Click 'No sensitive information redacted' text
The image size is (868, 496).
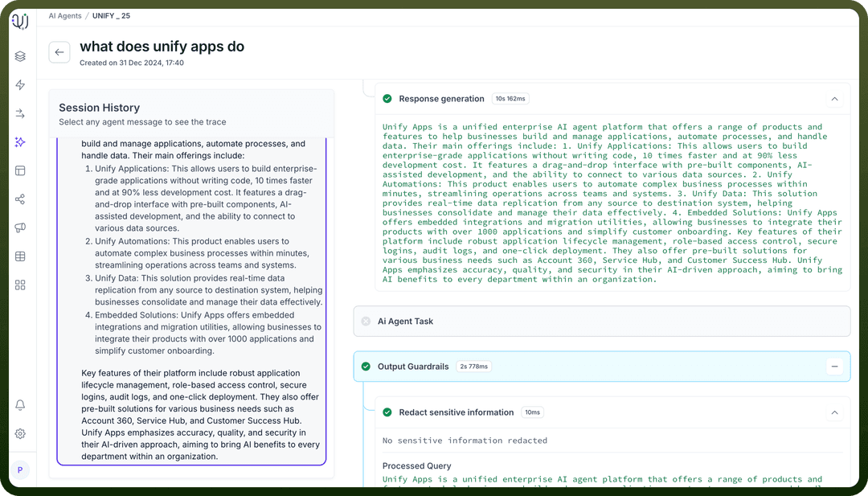(465, 441)
